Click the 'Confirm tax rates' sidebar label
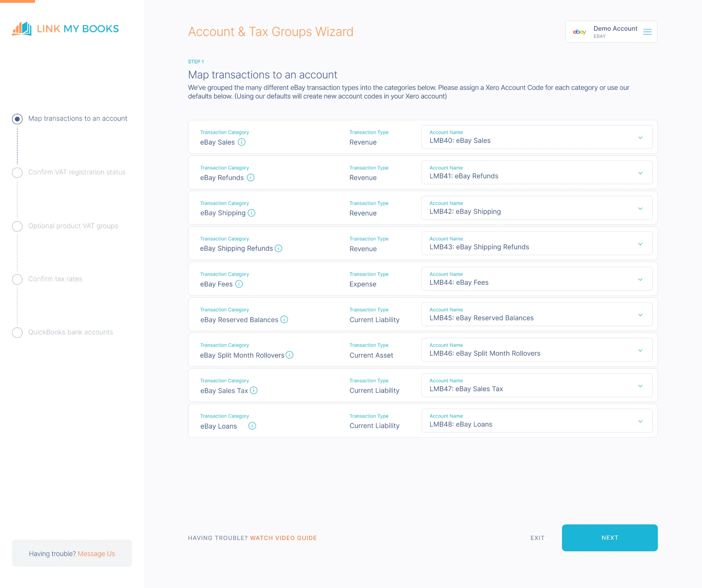Viewport: 702px width, 588px height. [55, 279]
